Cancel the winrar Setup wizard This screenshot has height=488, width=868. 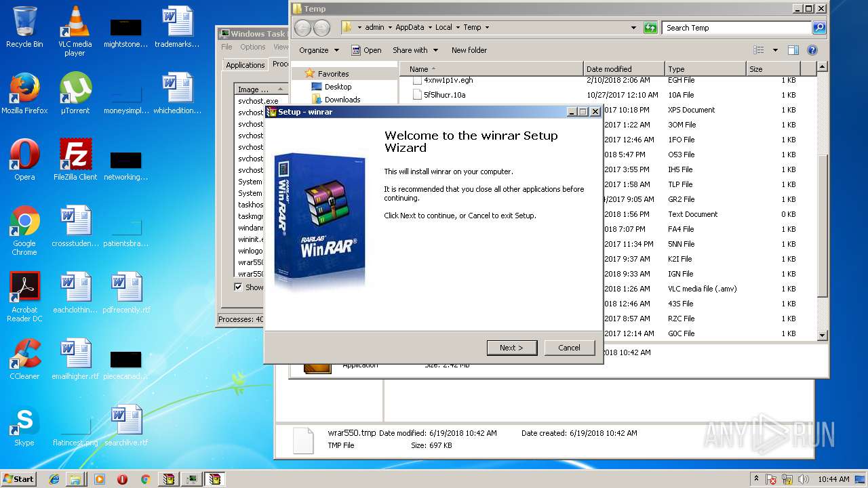click(x=569, y=348)
